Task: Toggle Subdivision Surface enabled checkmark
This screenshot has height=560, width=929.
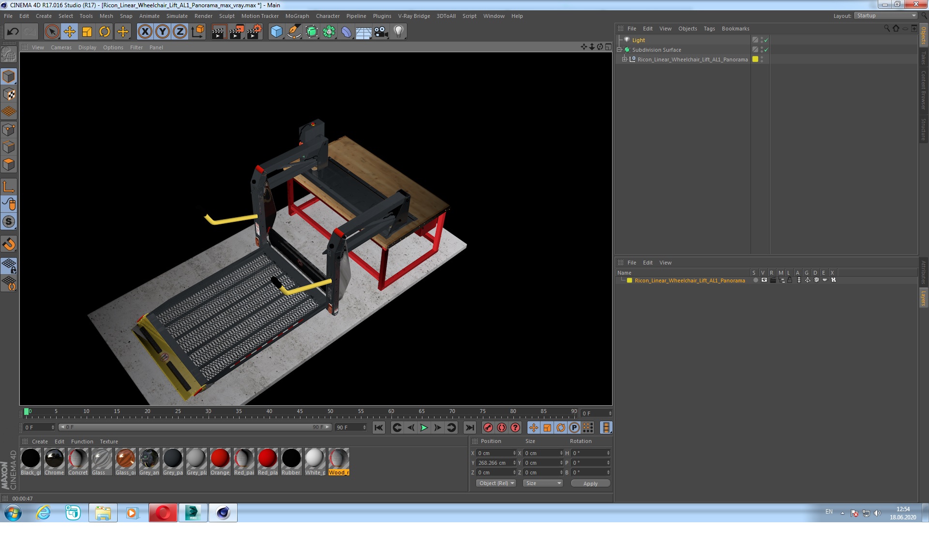Action: tap(766, 50)
